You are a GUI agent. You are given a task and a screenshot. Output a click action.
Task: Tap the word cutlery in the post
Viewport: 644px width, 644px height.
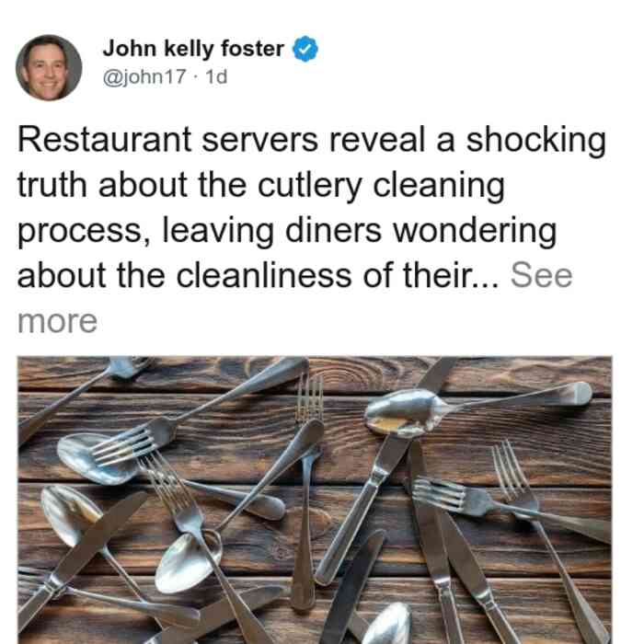[x=310, y=186]
